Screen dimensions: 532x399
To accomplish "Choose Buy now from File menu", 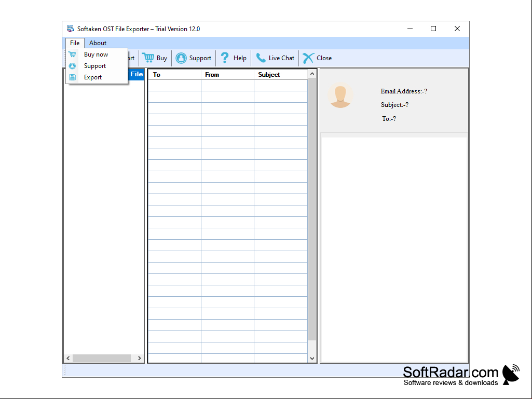I will [97, 54].
